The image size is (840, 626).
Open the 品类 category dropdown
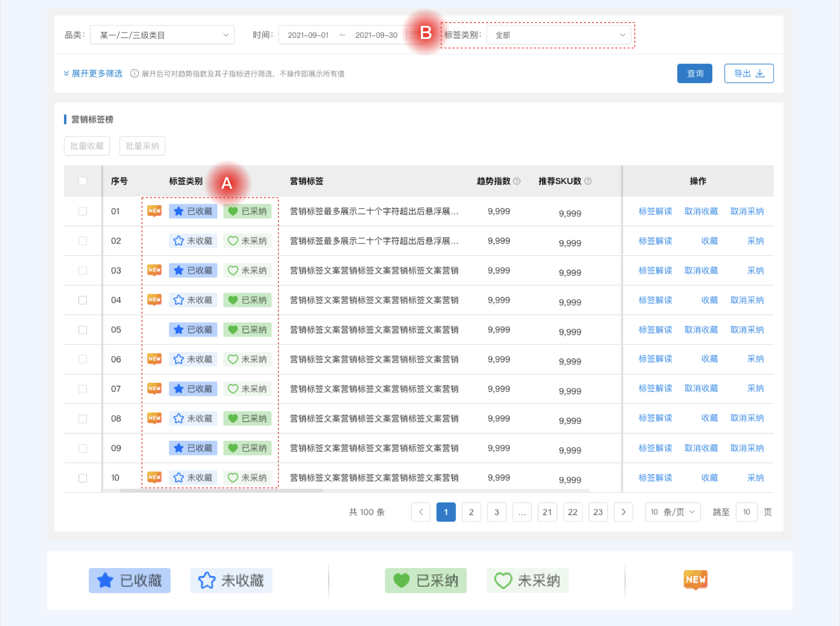162,35
